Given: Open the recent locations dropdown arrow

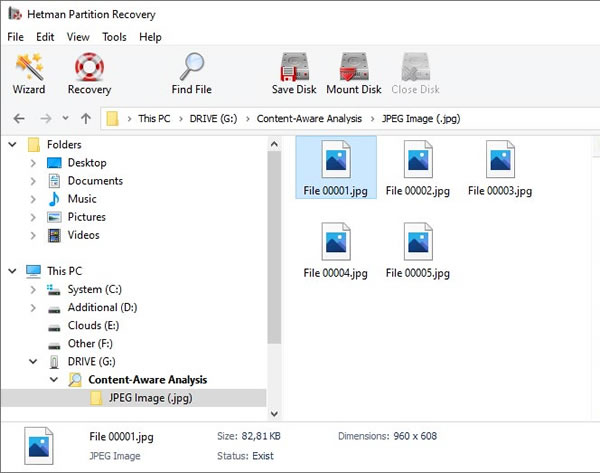Looking at the screenshot, I should [x=66, y=118].
